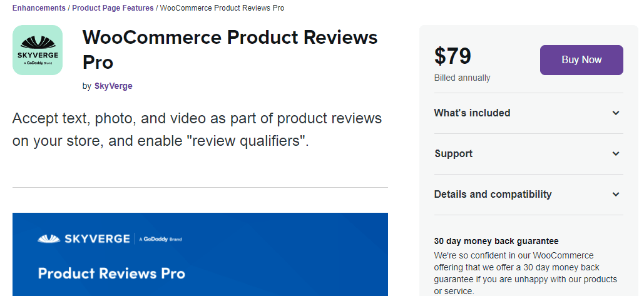Image resolution: width=644 pixels, height=296 pixels.
Task: Click the blue Product Reviews Pro banner image
Action: click(200, 263)
